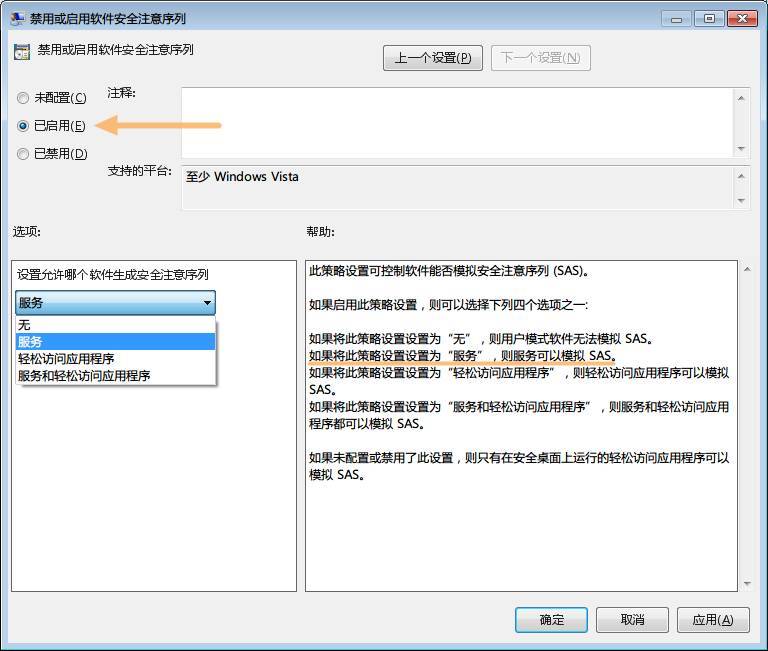The width and height of the screenshot is (768, 651).
Task: Click inside the 注释 comment text box
Action: (x=457, y=122)
